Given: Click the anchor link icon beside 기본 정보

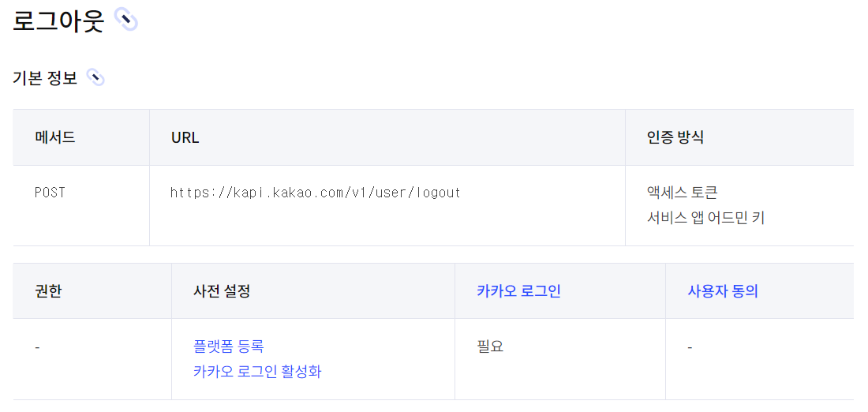Looking at the screenshot, I should point(95,78).
